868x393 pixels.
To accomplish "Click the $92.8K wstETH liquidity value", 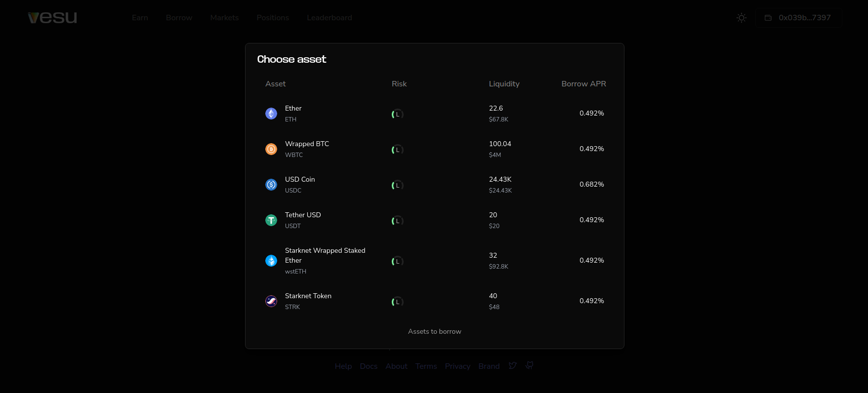I will click(x=498, y=267).
